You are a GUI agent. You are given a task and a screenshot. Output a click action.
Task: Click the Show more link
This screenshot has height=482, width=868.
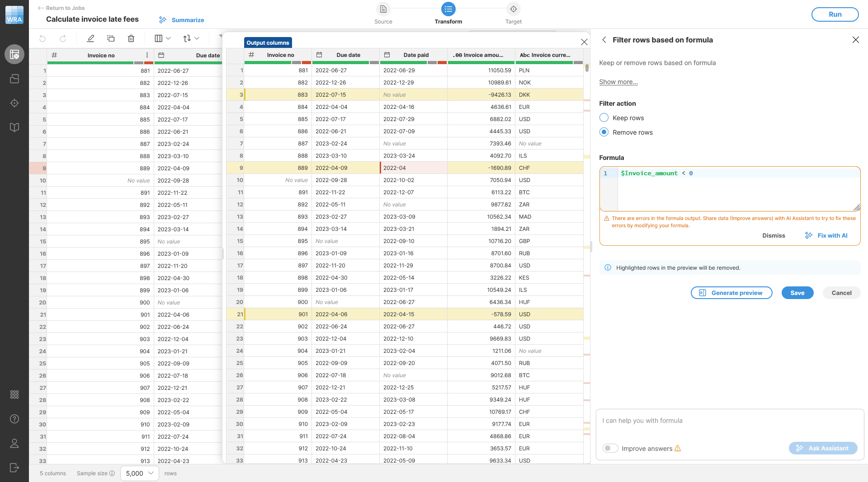[618, 82]
